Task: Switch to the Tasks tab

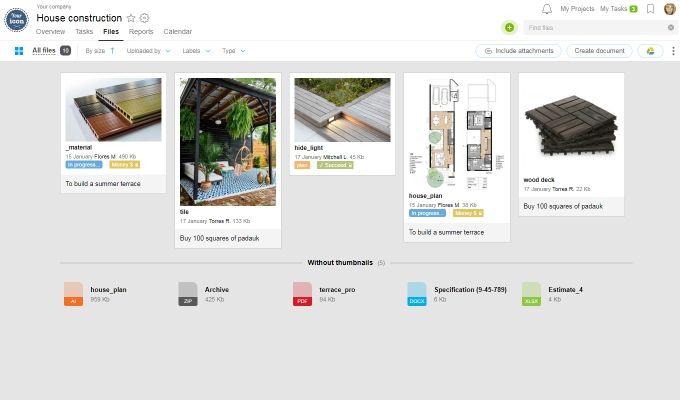Action: (84, 32)
